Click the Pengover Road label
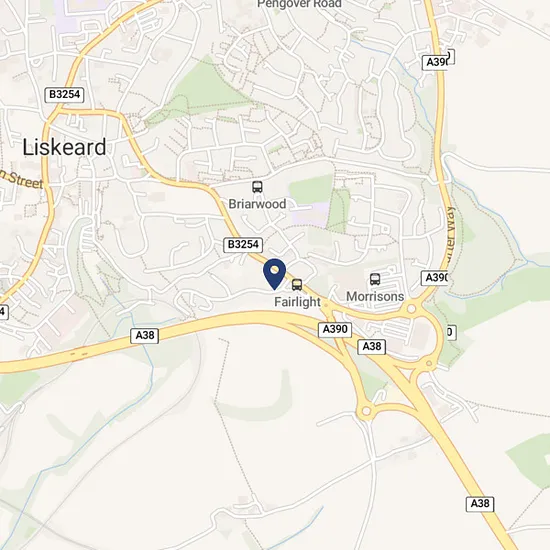This screenshot has height=550, width=550. 299,4
